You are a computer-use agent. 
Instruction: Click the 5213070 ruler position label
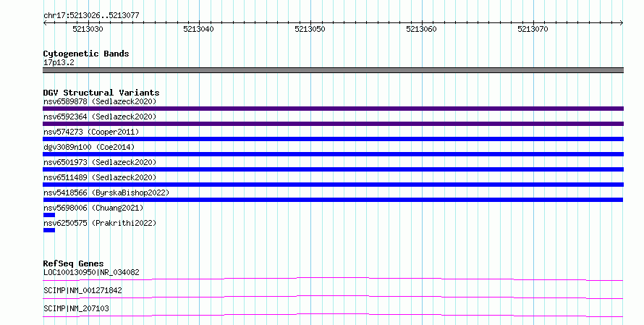(x=533, y=29)
